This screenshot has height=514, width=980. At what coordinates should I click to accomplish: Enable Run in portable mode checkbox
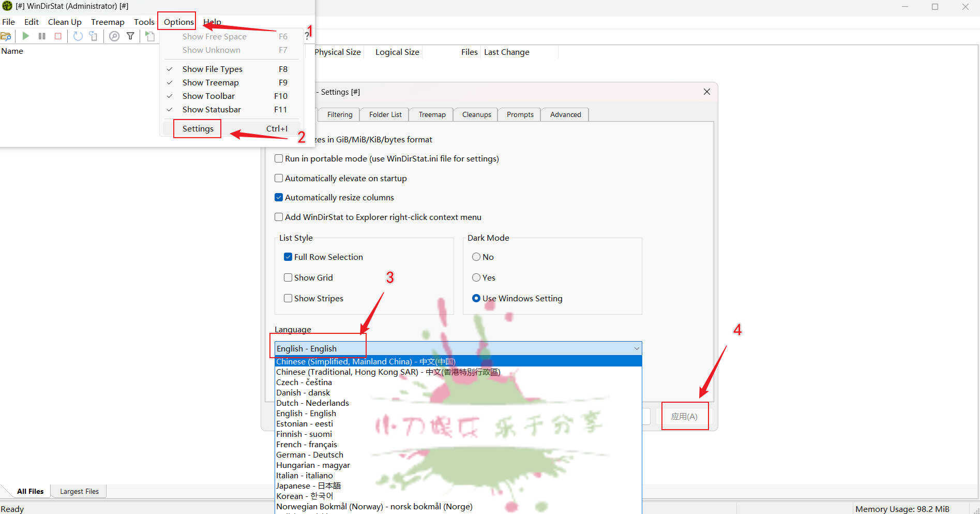279,159
